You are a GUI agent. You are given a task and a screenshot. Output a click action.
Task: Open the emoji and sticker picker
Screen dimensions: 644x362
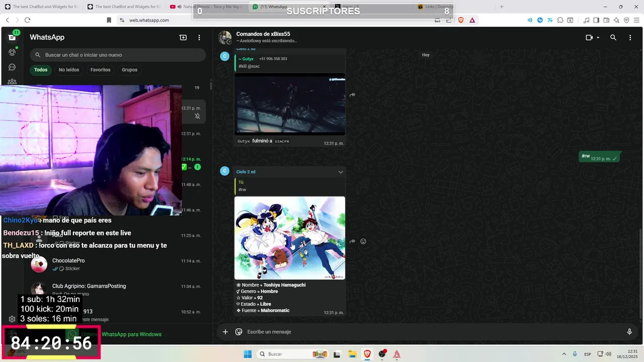tap(239, 332)
